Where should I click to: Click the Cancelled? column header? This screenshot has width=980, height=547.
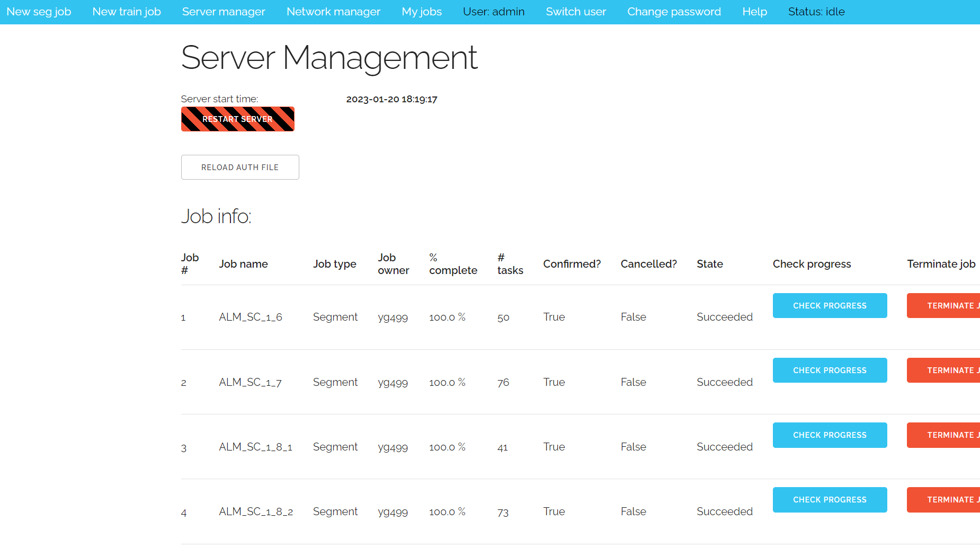pos(648,264)
